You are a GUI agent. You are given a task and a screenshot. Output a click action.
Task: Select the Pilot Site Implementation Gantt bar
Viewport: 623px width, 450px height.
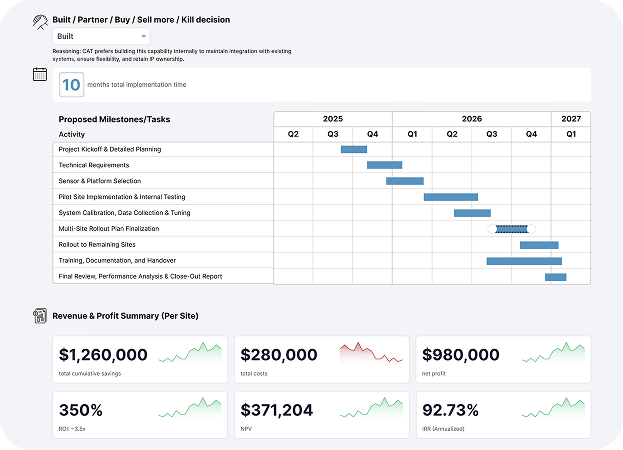(x=450, y=197)
